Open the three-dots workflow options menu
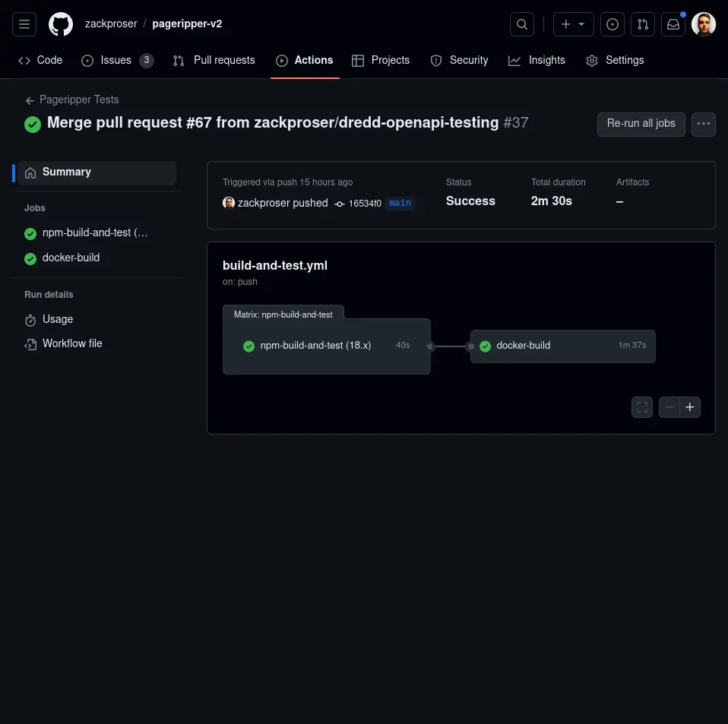 (x=704, y=124)
